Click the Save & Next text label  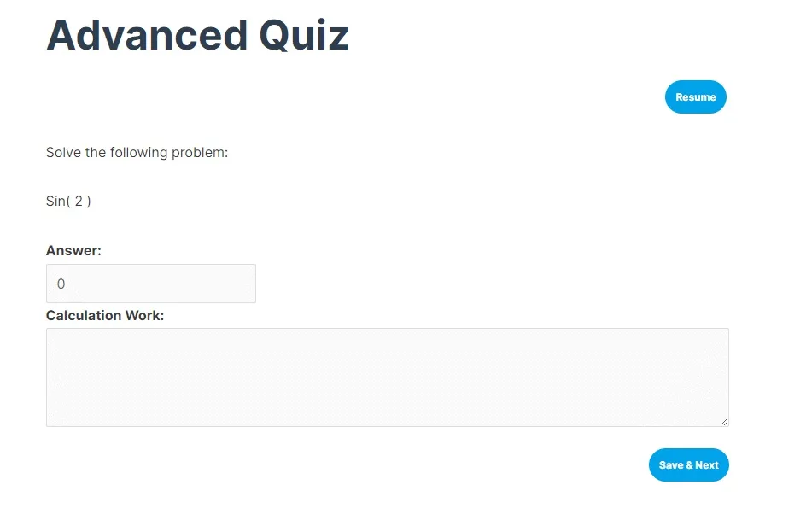[x=688, y=464]
